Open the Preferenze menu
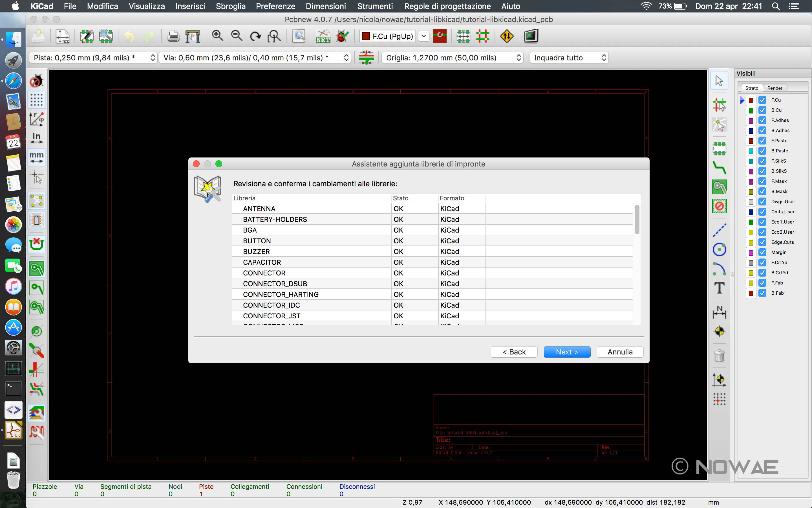The image size is (812, 508). click(x=275, y=6)
